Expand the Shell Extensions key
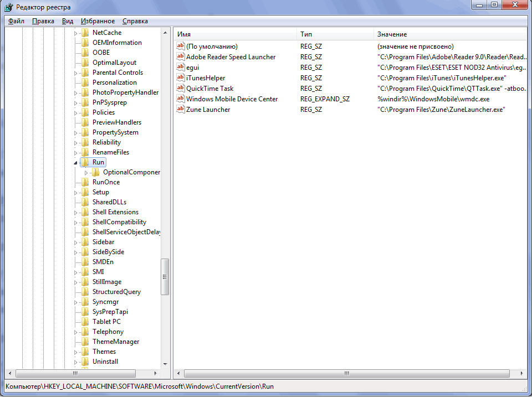Image resolution: width=532 pixels, height=397 pixels. (76, 212)
